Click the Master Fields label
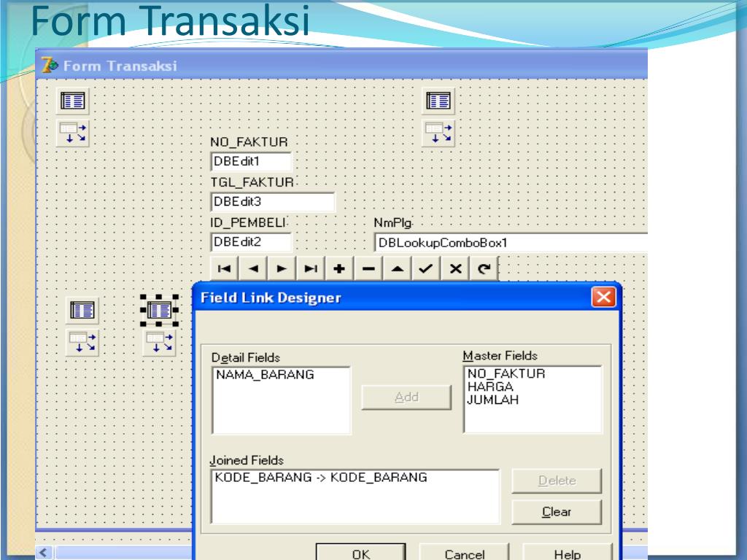This screenshot has width=747, height=560. click(x=500, y=356)
